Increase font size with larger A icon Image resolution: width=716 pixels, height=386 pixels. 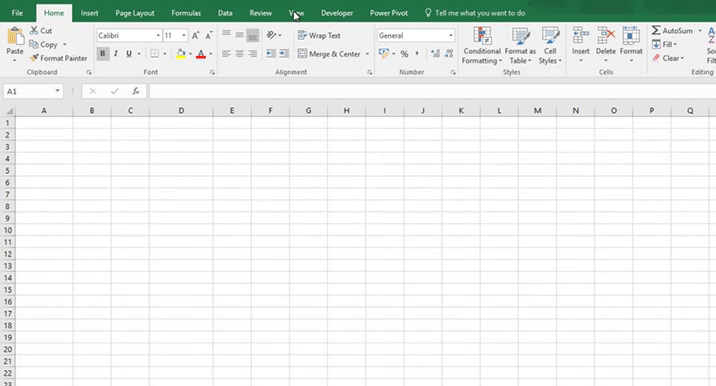click(x=195, y=35)
